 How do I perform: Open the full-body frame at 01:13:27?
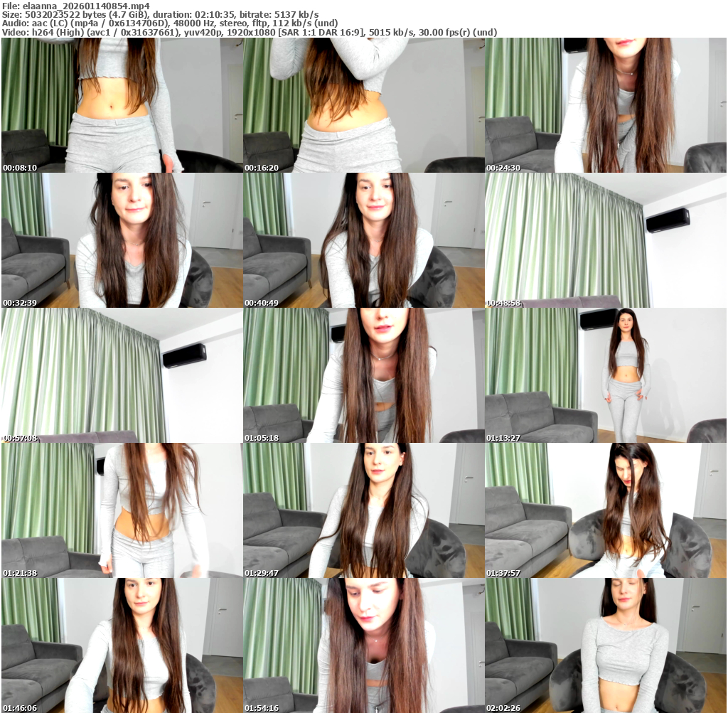[605, 375]
